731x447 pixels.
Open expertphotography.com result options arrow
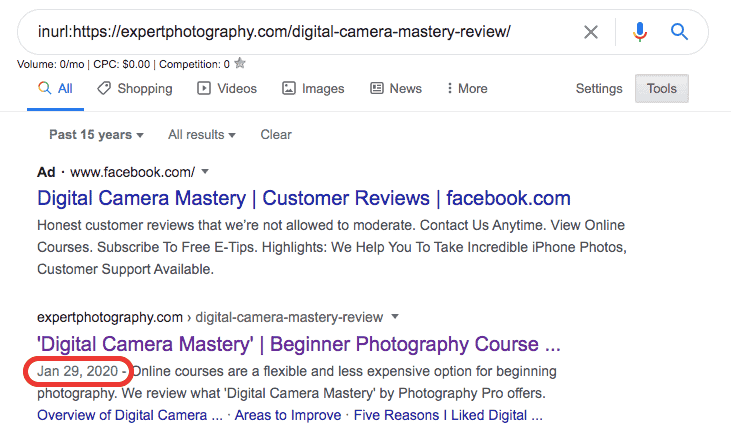pyautogui.click(x=395, y=316)
